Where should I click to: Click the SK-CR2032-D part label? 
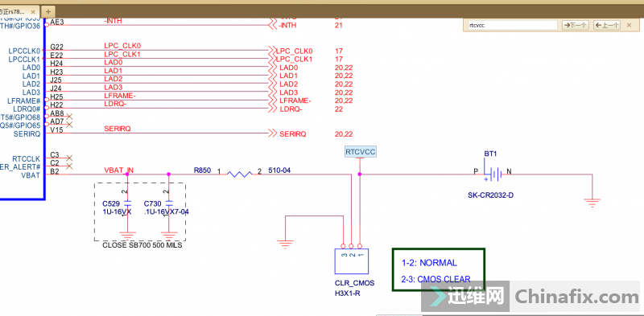491,195
